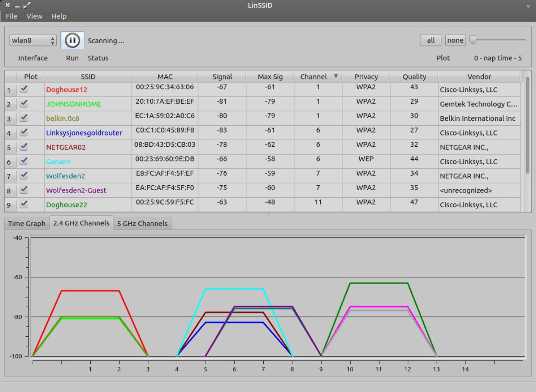Image resolution: width=536 pixels, height=392 pixels.
Task: Open the Help menu
Action: 59,16
